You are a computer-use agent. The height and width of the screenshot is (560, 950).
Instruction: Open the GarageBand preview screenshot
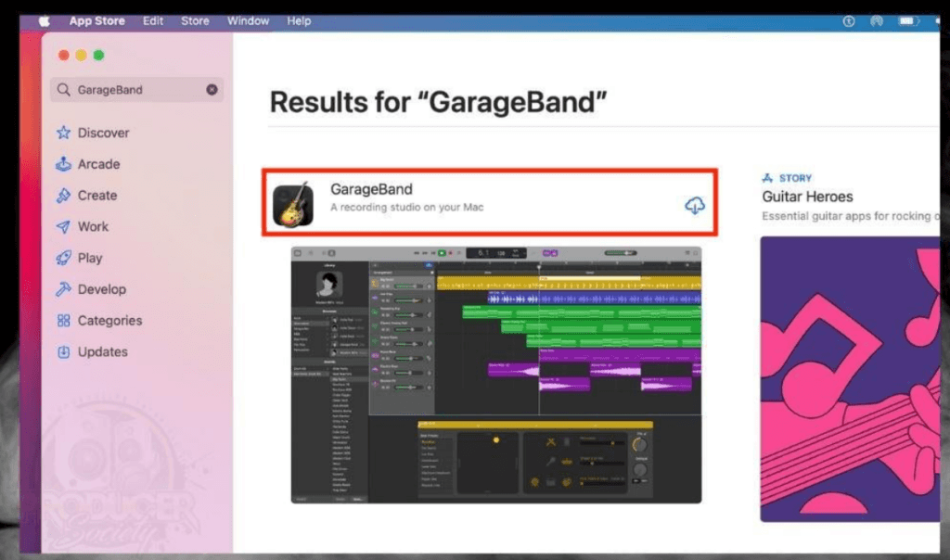pos(496,375)
